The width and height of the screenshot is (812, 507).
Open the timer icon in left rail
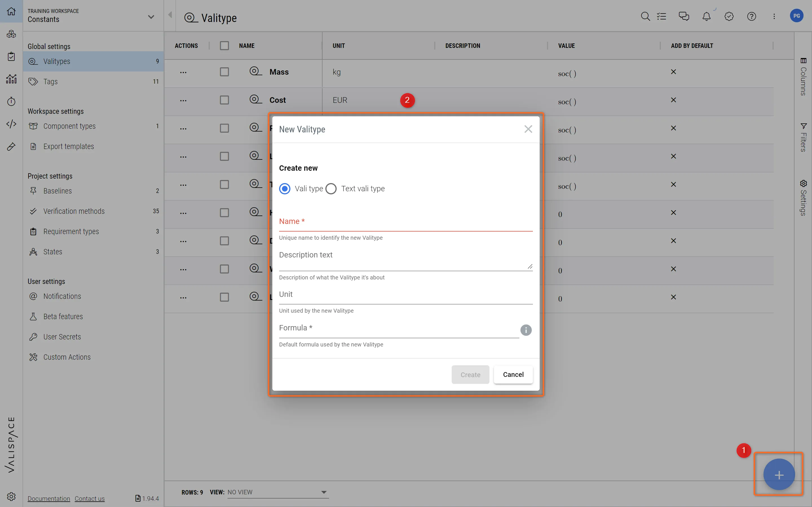[11, 102]
